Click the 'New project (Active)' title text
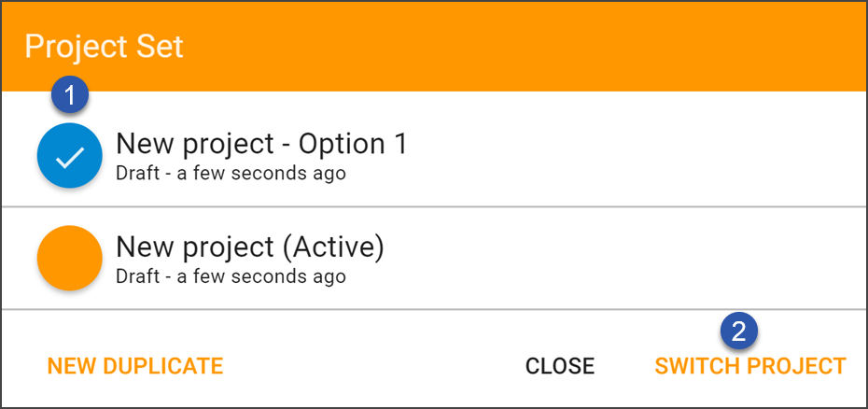The width and height of the screenshot is (868, 409). pyautogui.click(x=249, y=247)
